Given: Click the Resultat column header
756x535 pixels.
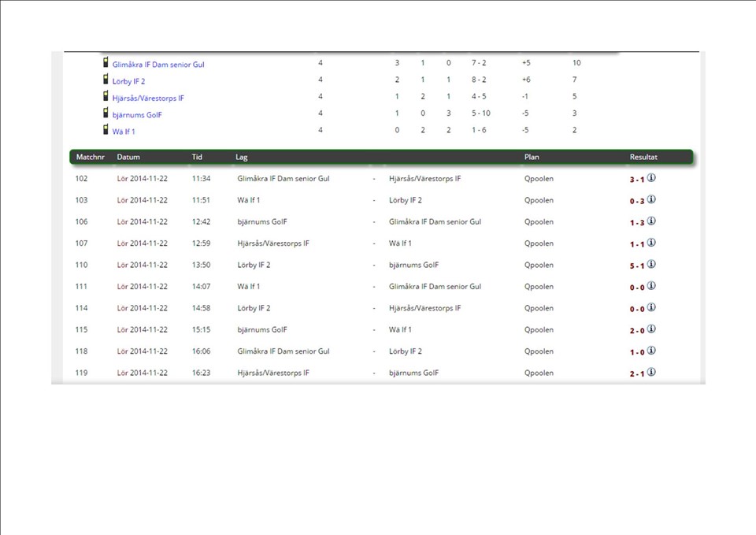Looking at the screenshot, I should (x=643, y=157).
